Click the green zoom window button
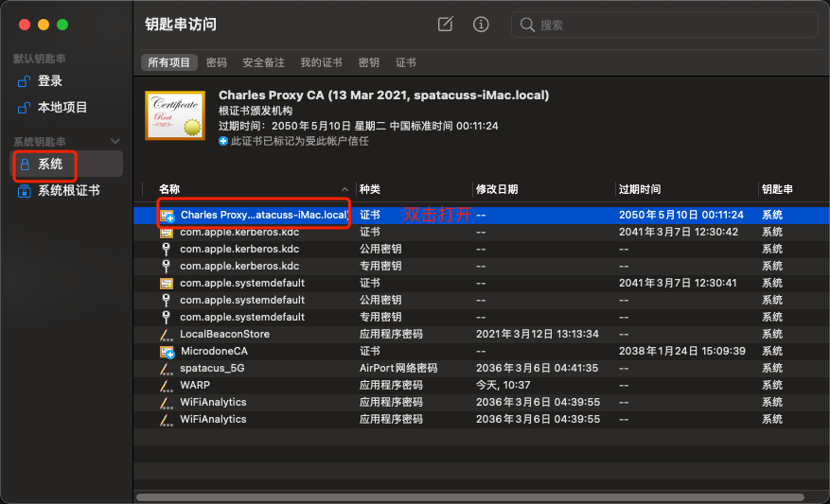This screenshot has width=830, height=504. tap(62, 25)
